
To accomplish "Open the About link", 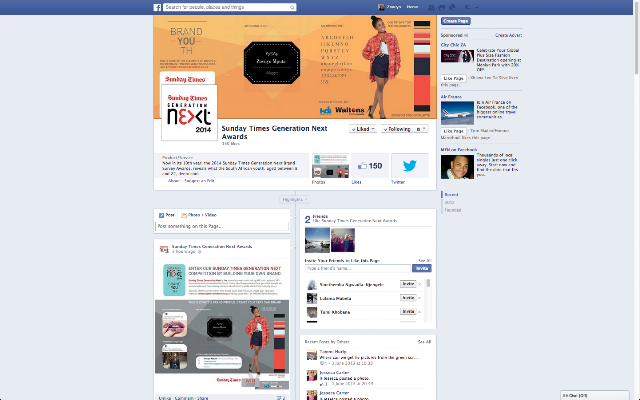I will (174, 181).
